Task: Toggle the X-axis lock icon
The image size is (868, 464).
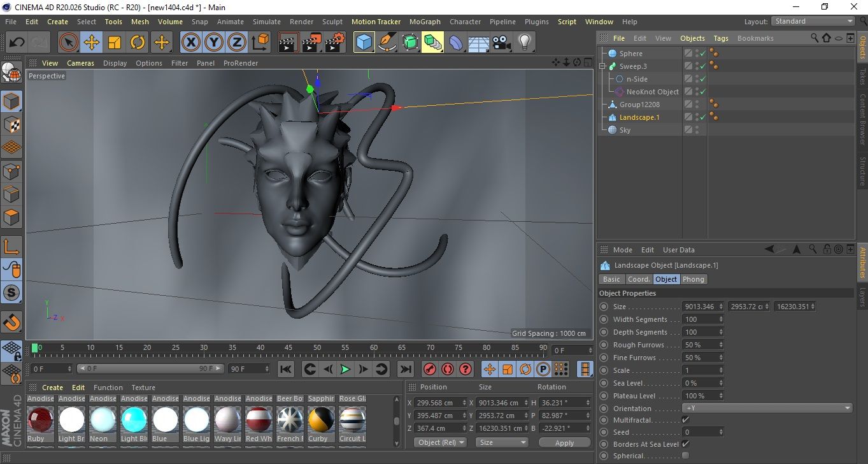Action: [x=190, y=43]
